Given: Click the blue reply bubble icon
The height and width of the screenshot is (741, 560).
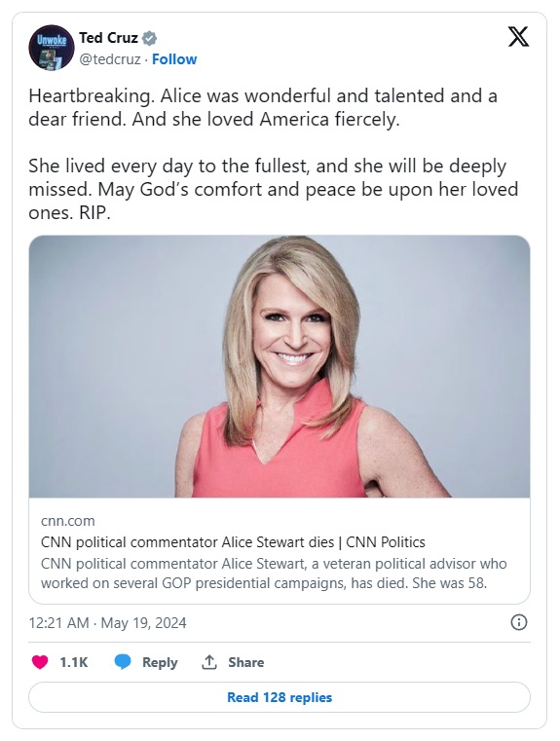Looking at the screenshot, I should coord(123,662).
